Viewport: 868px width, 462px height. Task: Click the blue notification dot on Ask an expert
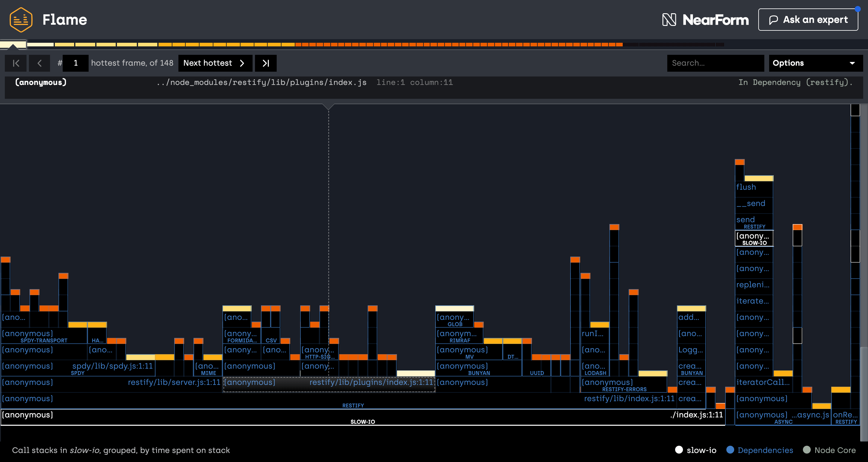coord(857,9)
